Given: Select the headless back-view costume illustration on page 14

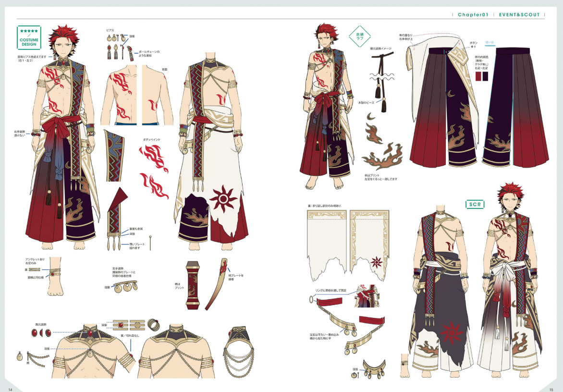Looking at the screenshot, I should [x=211, y=151].
